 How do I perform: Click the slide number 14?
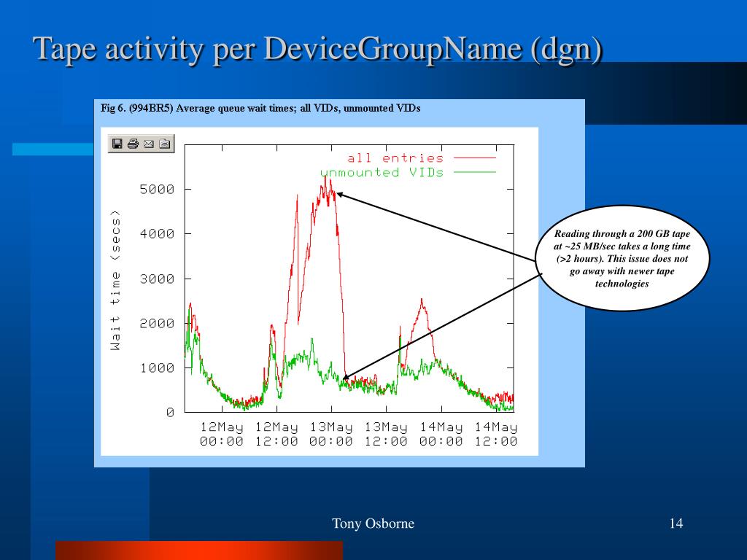pos(676,524)
